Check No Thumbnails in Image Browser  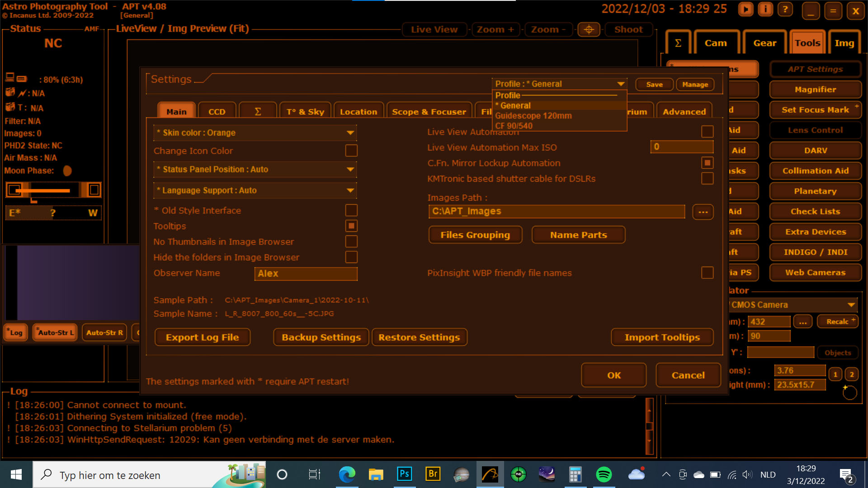click(351, 241)
